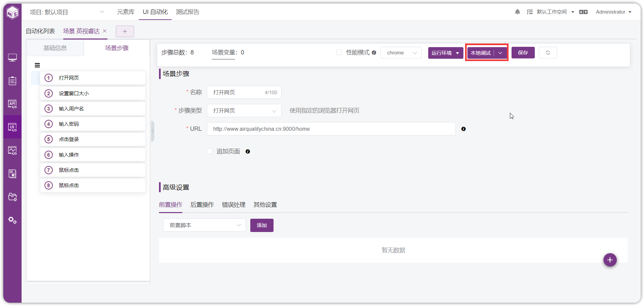The height and width of the screenshot is (306, 644).
Task: Switch to the 基础信息 tab
Action: (55, 48)
